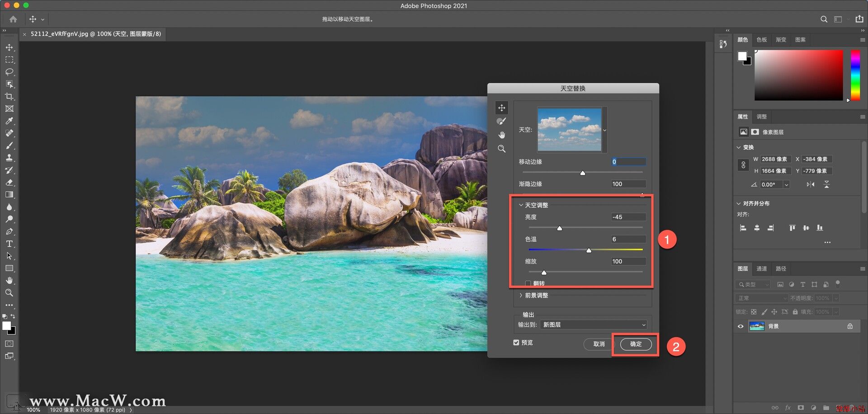Open the layer blend mode (正常) dropdown
Screen dimensions: 868x414
click(762, 298)
